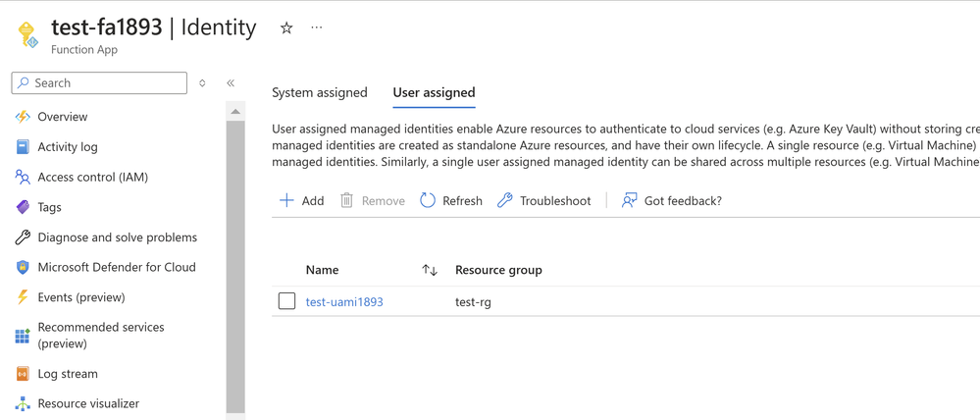The width and height of the screenshot is (980, 420).
Task: Open the more options ellipsis menu
Action: (x=317, y=28)
